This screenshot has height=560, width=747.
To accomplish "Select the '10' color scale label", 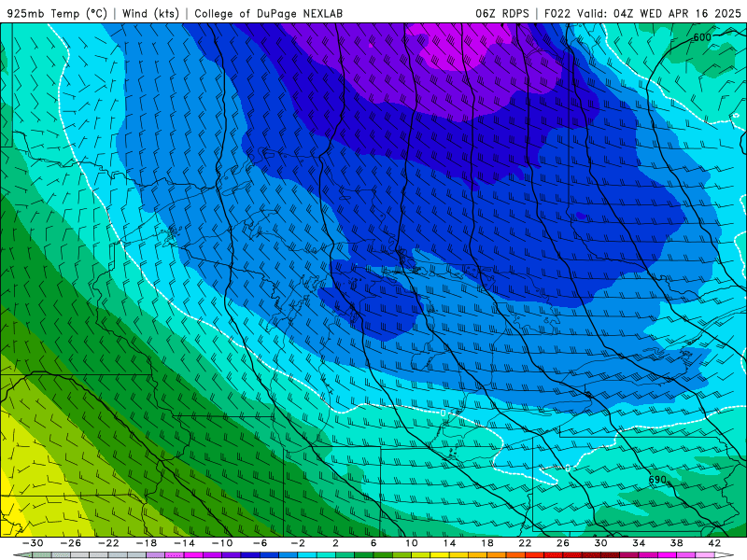I will click(412, 543).
